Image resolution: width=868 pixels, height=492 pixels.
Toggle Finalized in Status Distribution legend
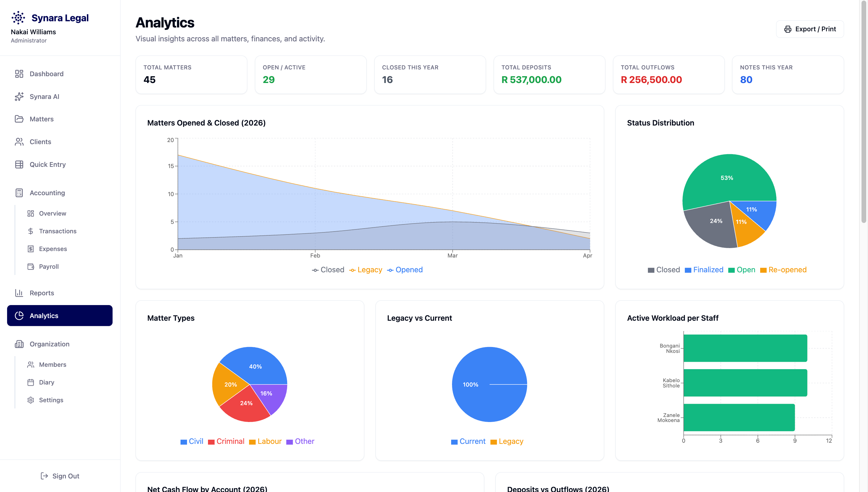tap(704, 270)
